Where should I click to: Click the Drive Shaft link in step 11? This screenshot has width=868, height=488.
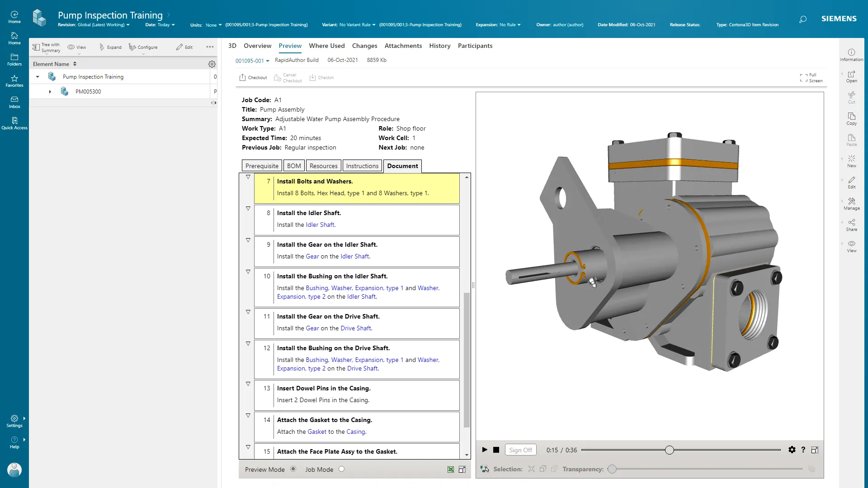click(x=356, y=328)
